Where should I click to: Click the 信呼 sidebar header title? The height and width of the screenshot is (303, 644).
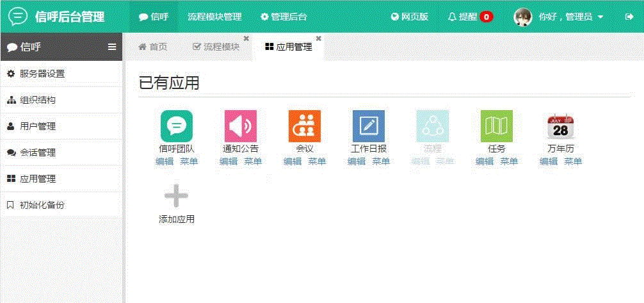coord(25,47)
